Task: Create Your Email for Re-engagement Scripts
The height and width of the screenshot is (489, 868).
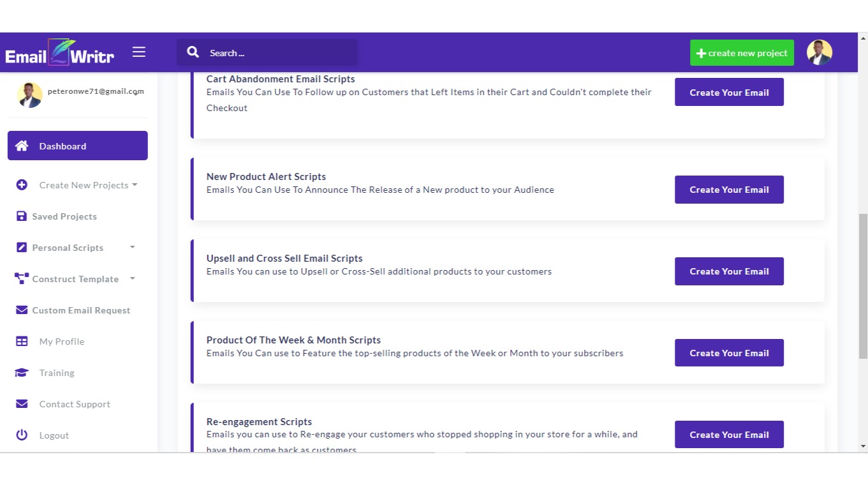Action: (x=729, y=435)
